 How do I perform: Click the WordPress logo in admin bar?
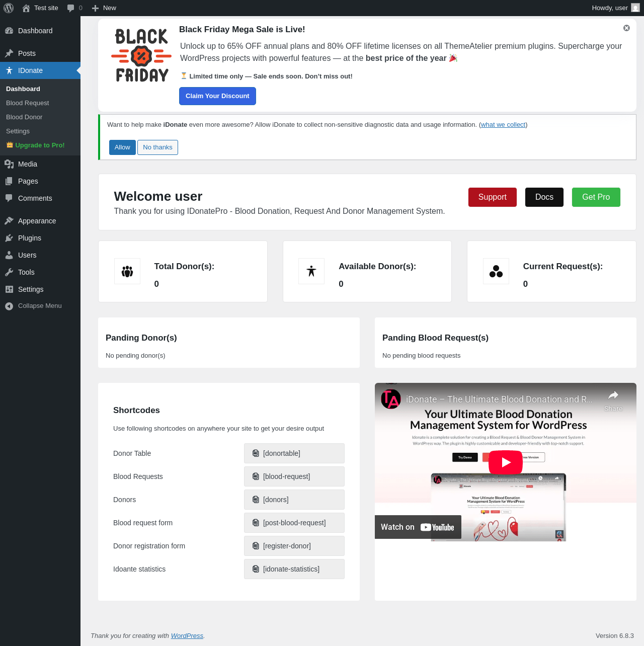click(9, 8)
